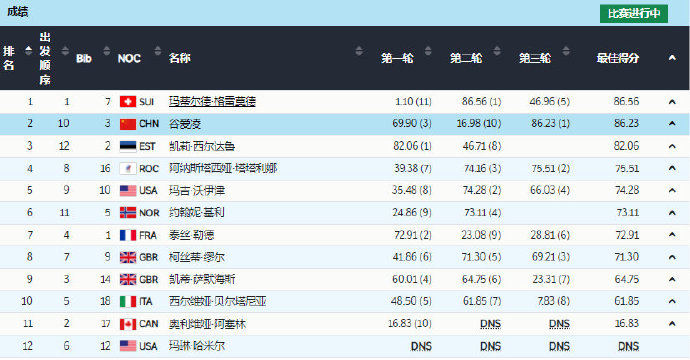Expand details for ITA rank 10 row

click(x=672, y=301)
